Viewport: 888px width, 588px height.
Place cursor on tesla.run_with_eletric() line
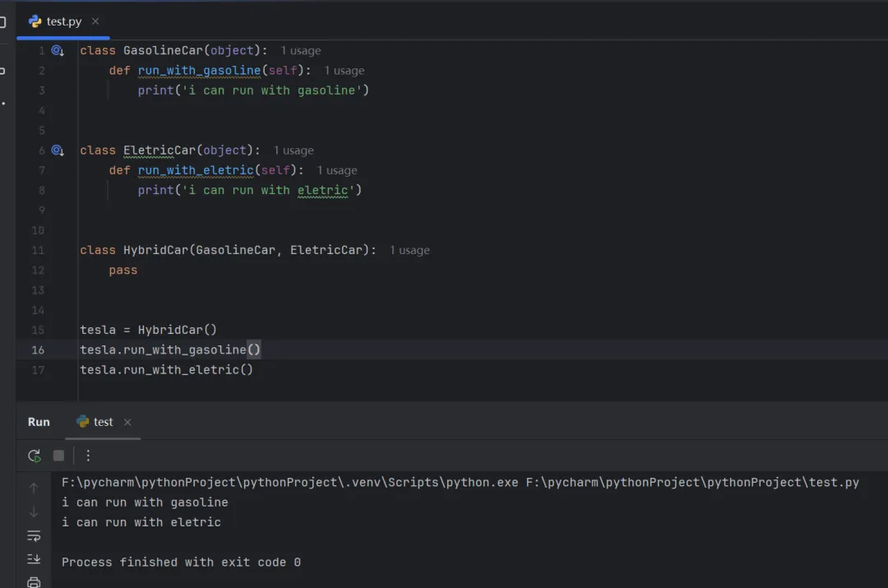pos(166,370)
